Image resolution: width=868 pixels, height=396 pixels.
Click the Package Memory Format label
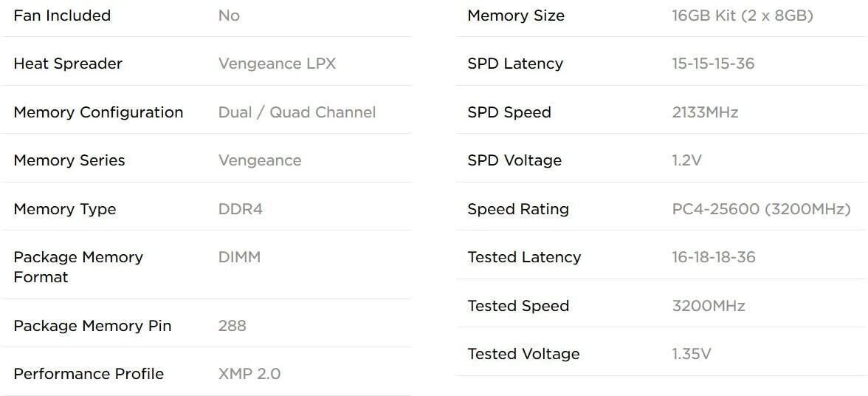(x=77, y=267)
